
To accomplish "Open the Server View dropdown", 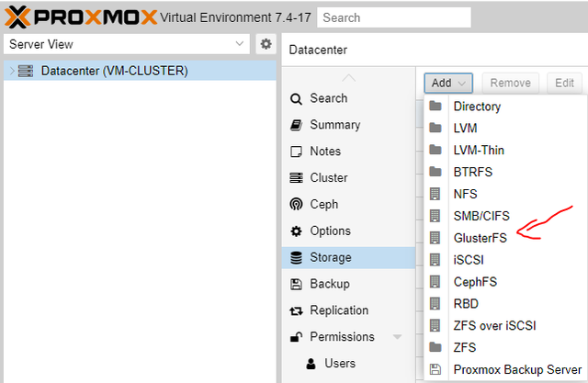I will [x=127, y=44].
